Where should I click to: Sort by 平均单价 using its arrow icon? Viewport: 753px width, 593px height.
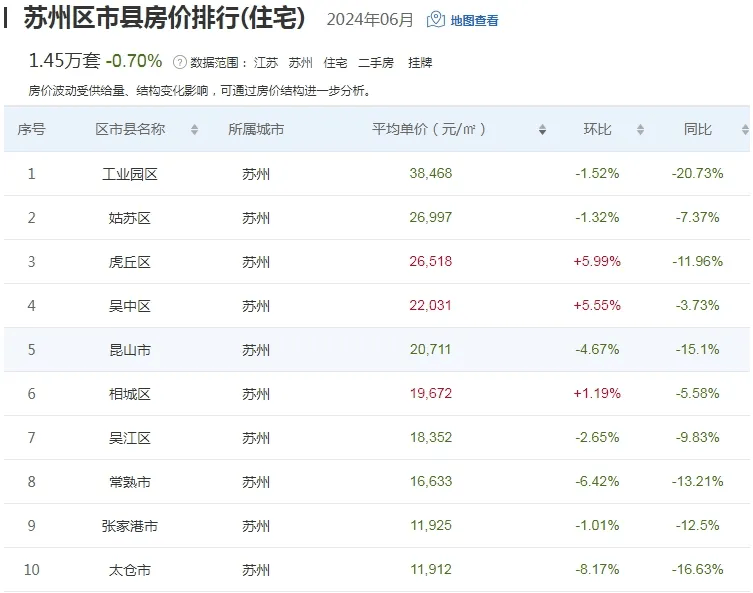click(542, 130)
